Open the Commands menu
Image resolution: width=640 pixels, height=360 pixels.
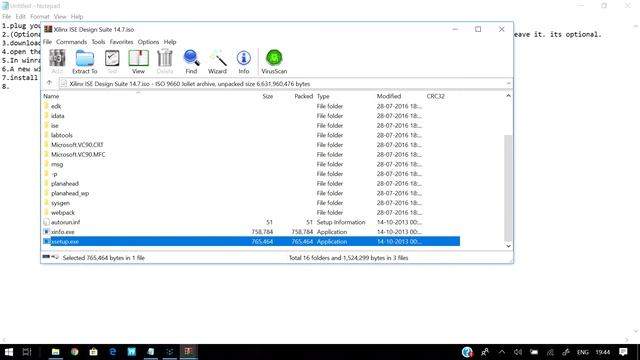[x=71, y=42]
